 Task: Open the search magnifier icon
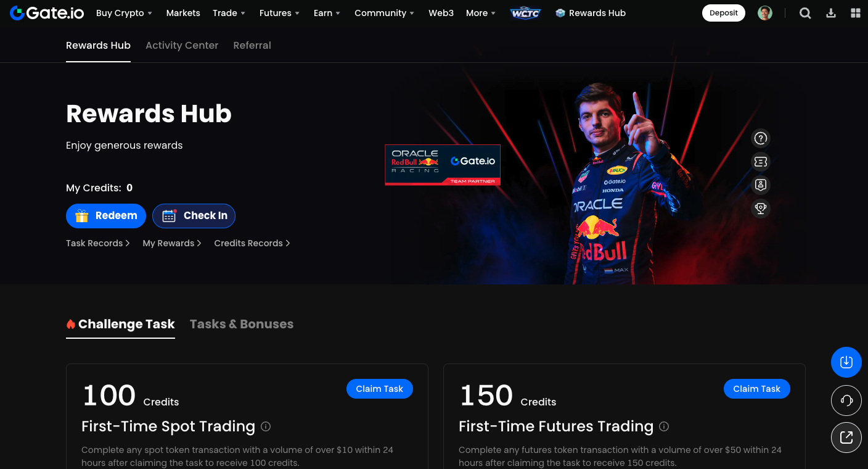(805, 13)
